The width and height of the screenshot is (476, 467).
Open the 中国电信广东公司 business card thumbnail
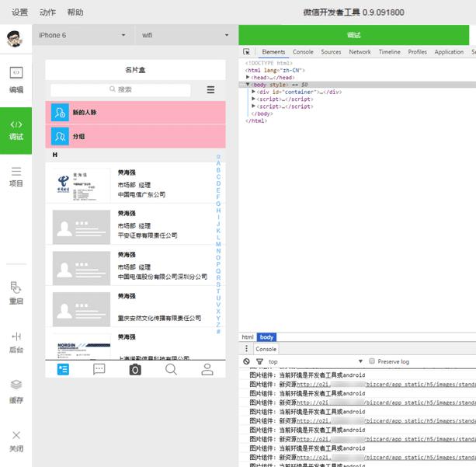81,185
